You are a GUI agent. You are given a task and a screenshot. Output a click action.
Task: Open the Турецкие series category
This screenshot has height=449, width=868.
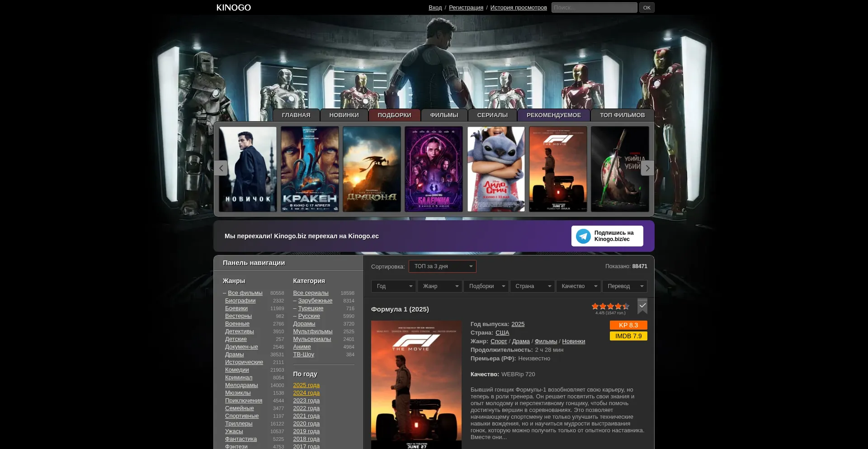click(x=311, y=308)
